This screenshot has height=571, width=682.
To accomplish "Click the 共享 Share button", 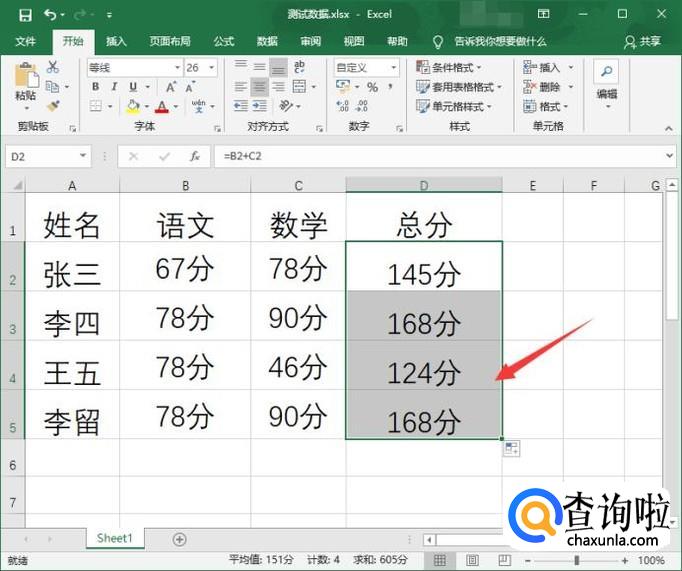I will coord(643,42).
